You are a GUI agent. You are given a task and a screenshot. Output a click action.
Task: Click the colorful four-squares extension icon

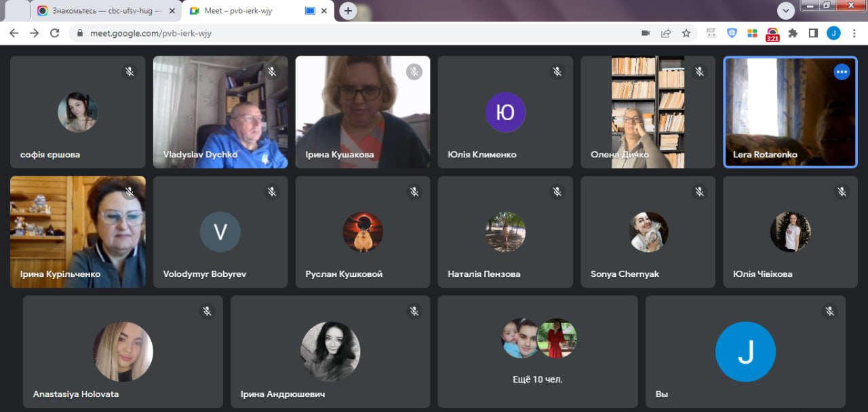pyautogui.click(x=752, y=33)
